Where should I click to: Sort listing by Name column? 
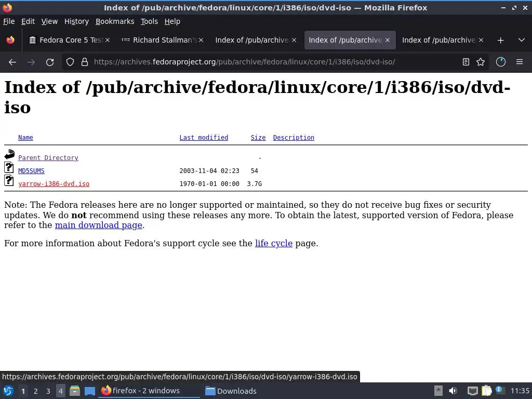[x=25, y=137]
